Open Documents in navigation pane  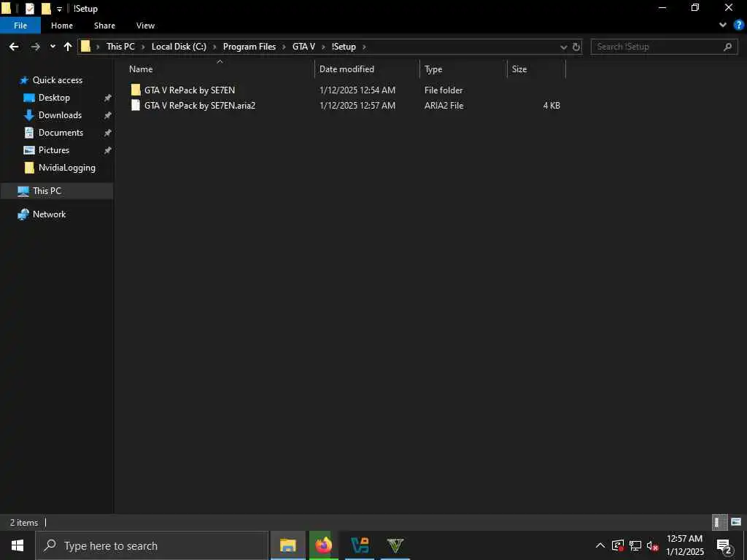pyautogui.click(x=61, y=133)
